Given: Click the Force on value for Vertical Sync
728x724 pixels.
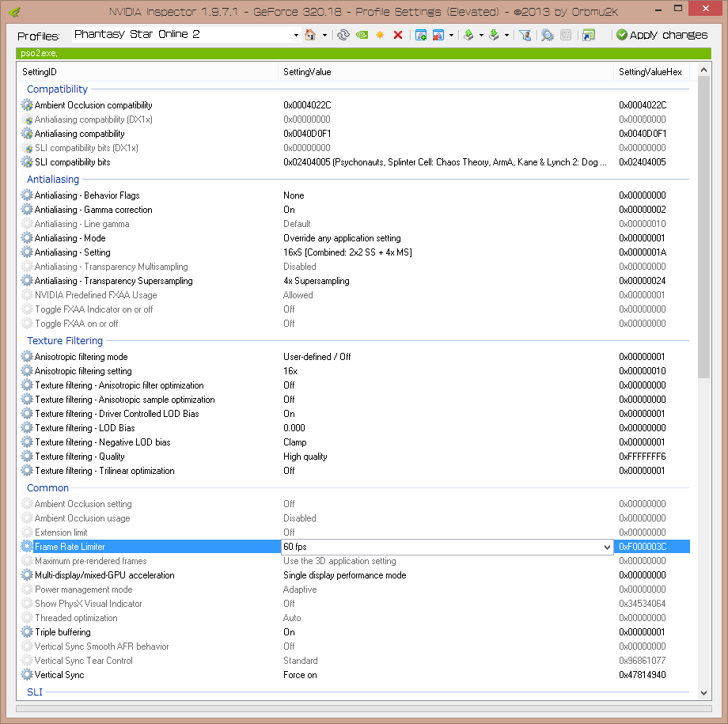Looking at the screenshot, I should coord(301,675).
